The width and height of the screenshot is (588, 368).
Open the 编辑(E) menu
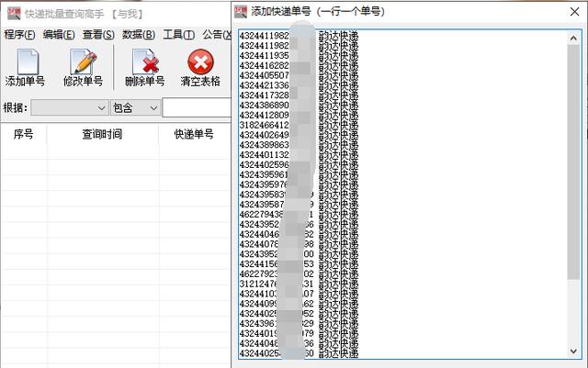59,35
